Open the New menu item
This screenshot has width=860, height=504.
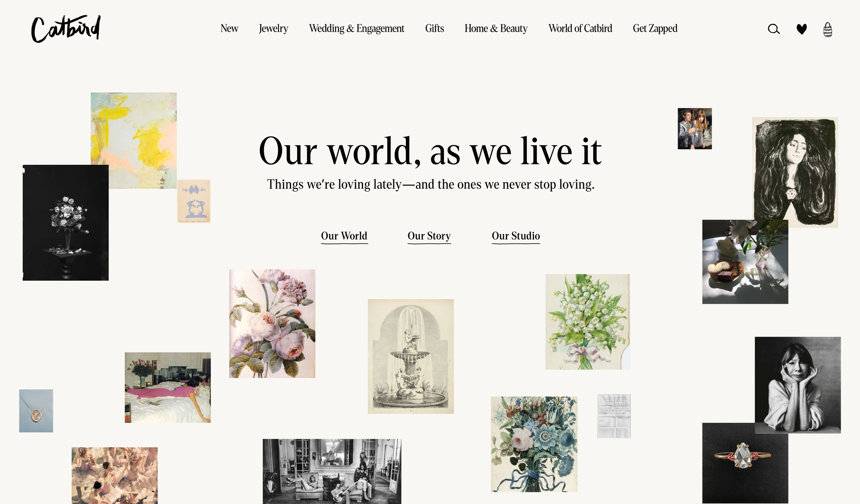(229, 28)
